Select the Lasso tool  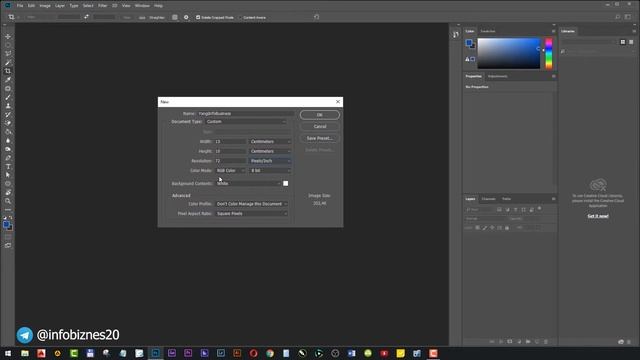pyautogui.click(x=8, y=53)
